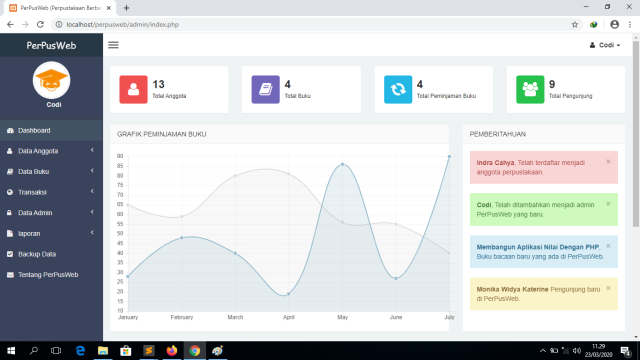The width and height of the screenshot is (640, 360).
Task: Click the Transaksi globe icon
Action: click(x=10, y=192)
